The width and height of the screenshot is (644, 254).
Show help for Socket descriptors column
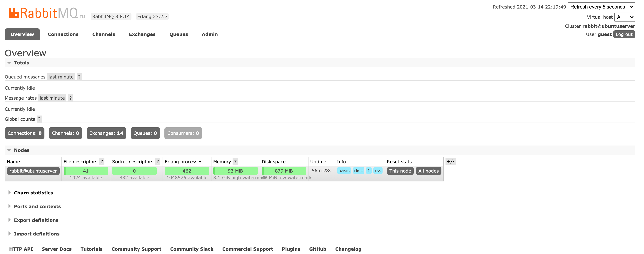click(158, 162)
